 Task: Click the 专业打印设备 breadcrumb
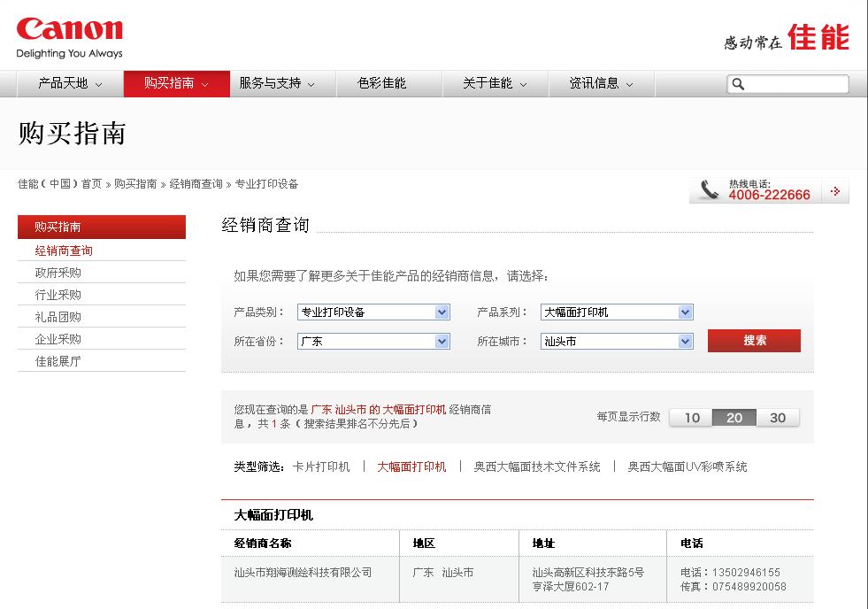[266, 184]
